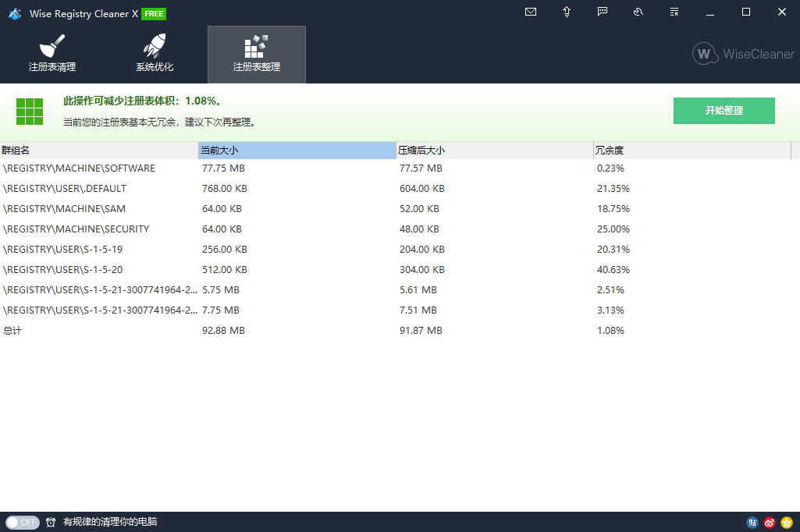Click total redundancy 1.08% cell
The image size is (800, 532).
pyautogui.click(x=610, y=331)
